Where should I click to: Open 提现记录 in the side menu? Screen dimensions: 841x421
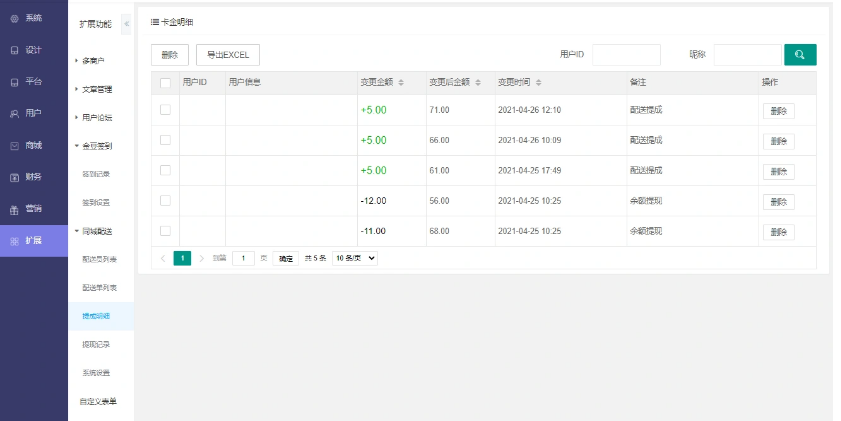(x=96, y=344)
